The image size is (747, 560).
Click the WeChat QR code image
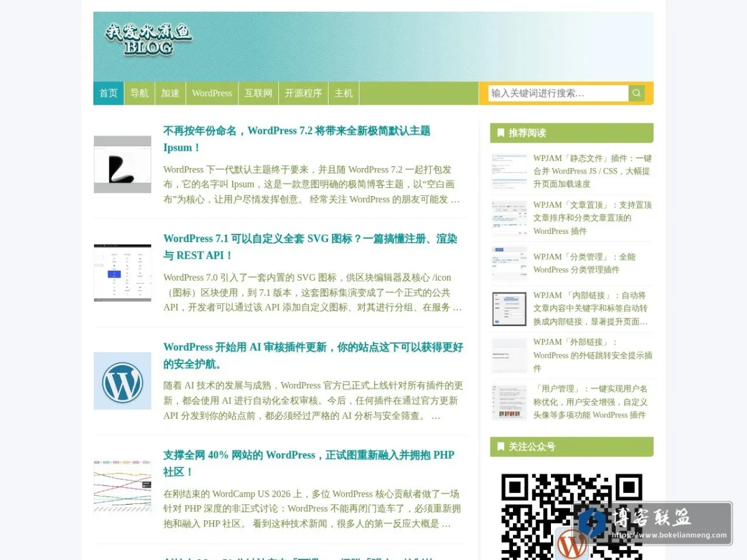click(x=571, y=516)
